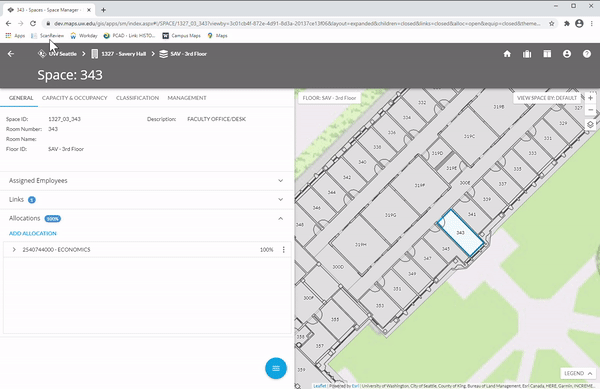600x389 pixels.
Task: Open a new browser tab
Action: pyautogui.click(x=103, y=10)
